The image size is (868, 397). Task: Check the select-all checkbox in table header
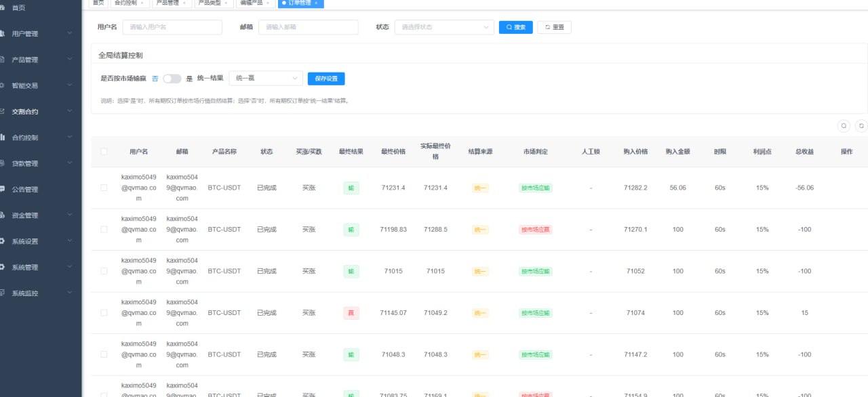pyautogui.click(x=104, y=151)
